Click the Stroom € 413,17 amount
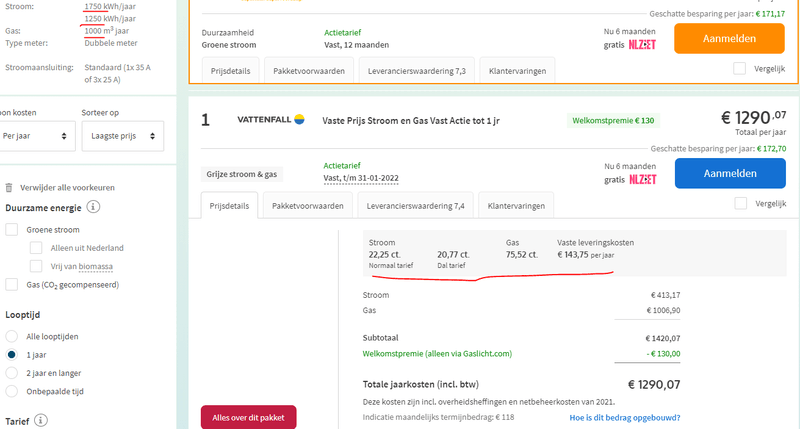 tap(665, 295)
